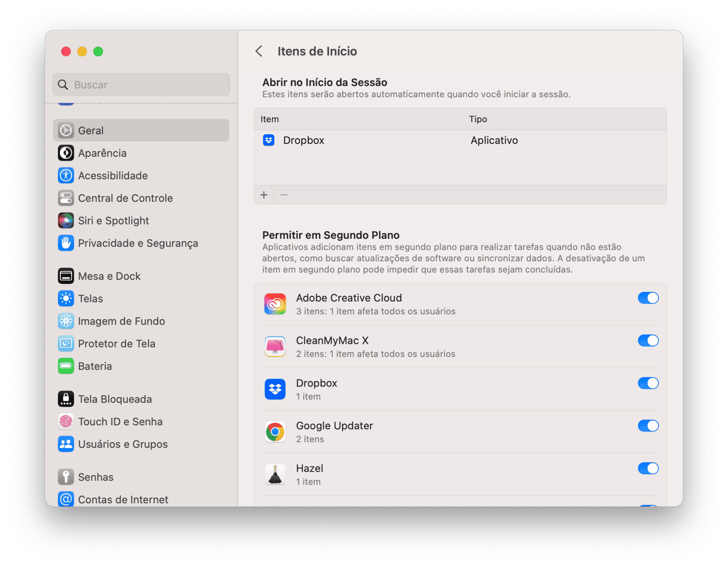
Task: Click the green zoom window button
Action: [x=98, y=52]
